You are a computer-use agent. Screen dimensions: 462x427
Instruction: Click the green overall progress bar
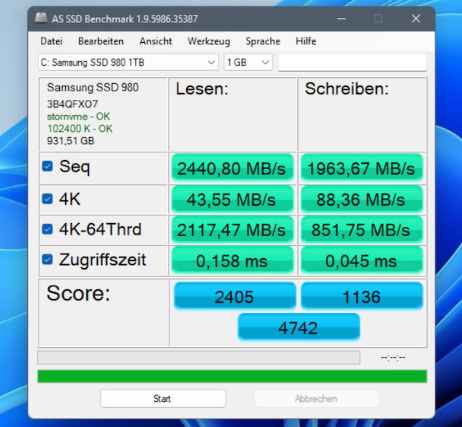(x=232, y=376)
